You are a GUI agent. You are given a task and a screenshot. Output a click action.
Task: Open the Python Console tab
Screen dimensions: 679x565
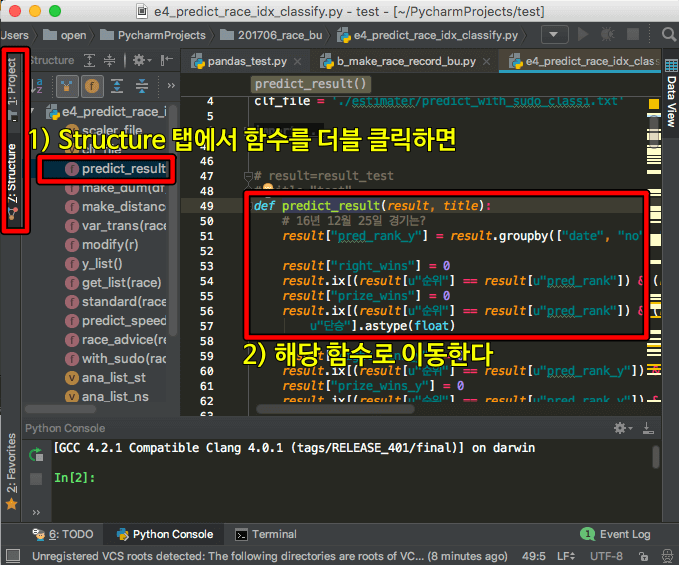(165, 534)
